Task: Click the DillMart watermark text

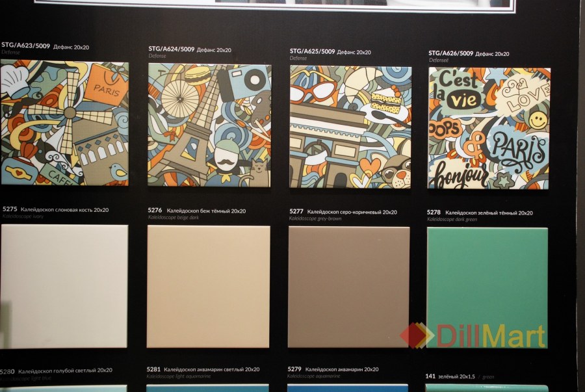Action: 491,335
